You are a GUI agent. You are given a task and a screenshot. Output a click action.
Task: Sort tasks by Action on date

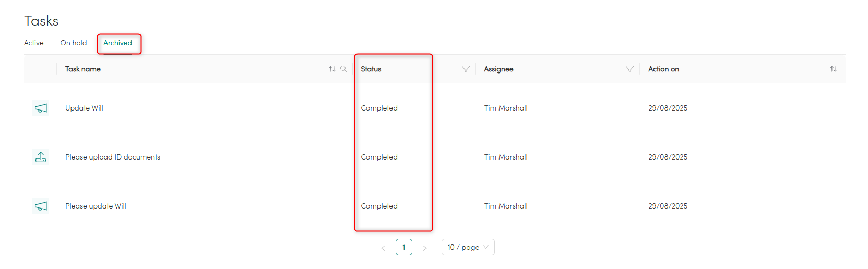tap(833, 69)
